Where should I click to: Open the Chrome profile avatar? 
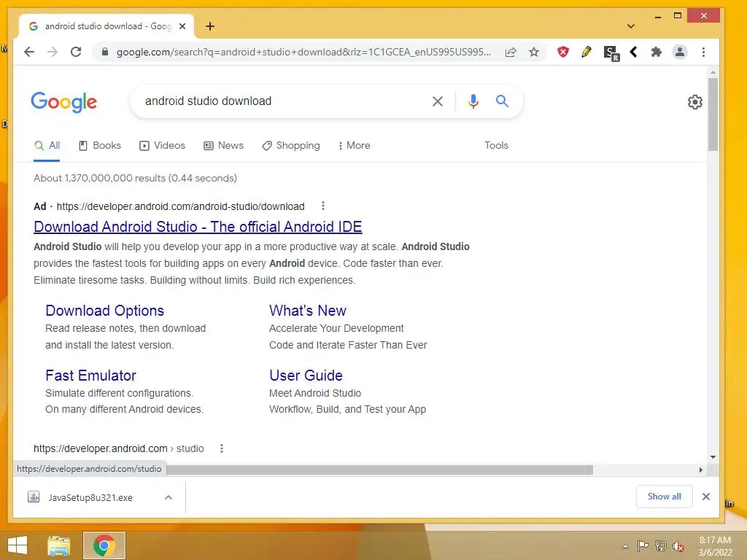click(x=680, y=52)
